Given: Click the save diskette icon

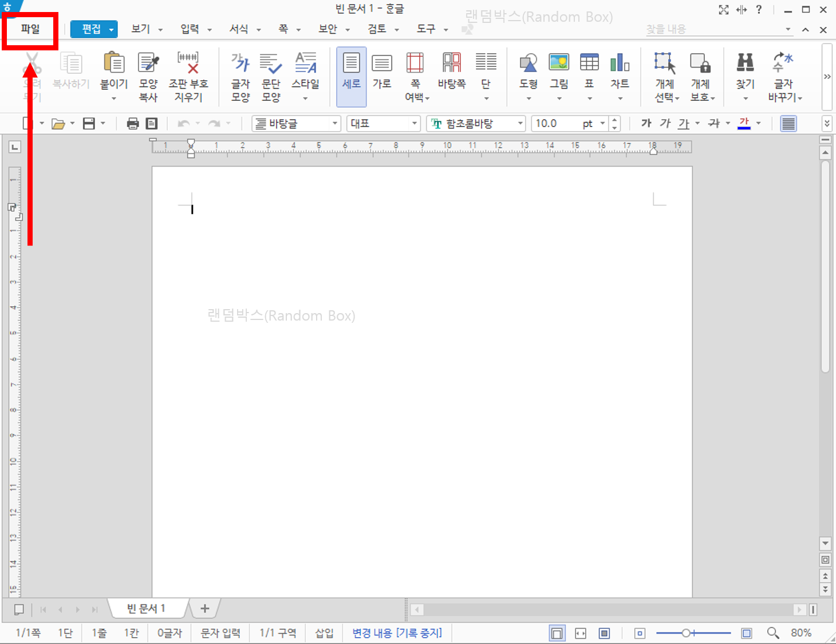Looking at the screenshot, I should [89, 124].
